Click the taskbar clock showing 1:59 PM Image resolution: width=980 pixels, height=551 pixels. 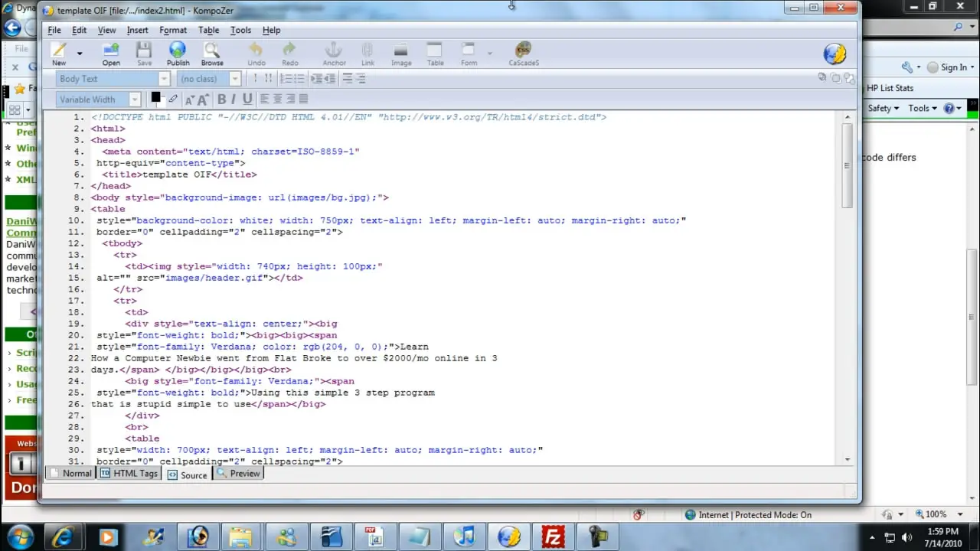click(x=942, y=536)
